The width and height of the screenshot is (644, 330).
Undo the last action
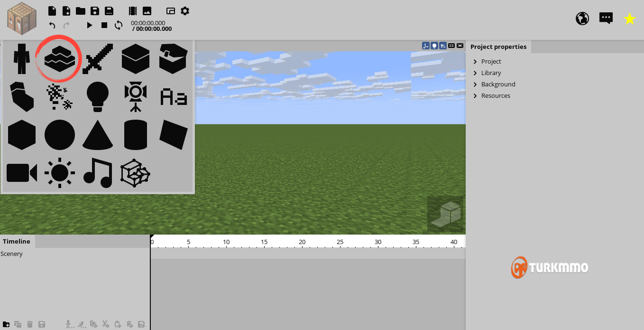point(52,25)
